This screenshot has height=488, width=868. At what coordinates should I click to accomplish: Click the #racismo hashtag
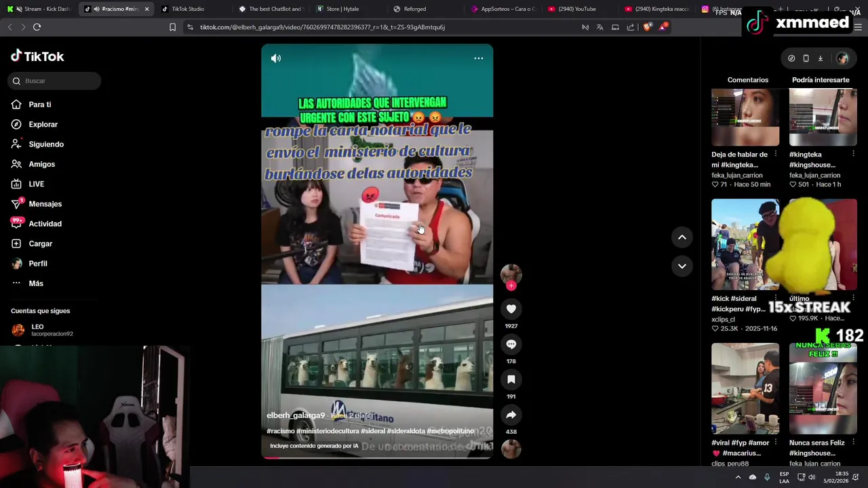coord(281,431)
